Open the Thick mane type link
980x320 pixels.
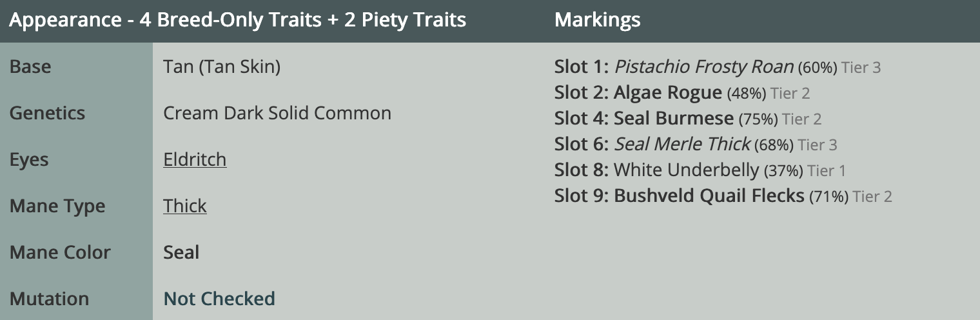(x=185, y=206)
